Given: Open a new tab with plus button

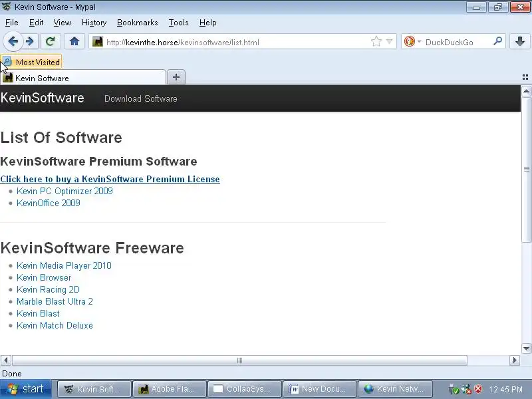Looking at the screenshot, I should pyautogui.click(x=176, y=77).
